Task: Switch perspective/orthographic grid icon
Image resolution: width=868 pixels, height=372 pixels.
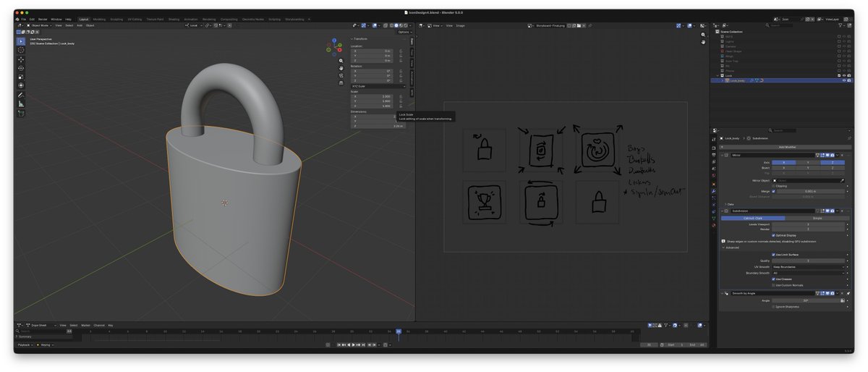Action: pyautogui.click(x=341, y=83)
